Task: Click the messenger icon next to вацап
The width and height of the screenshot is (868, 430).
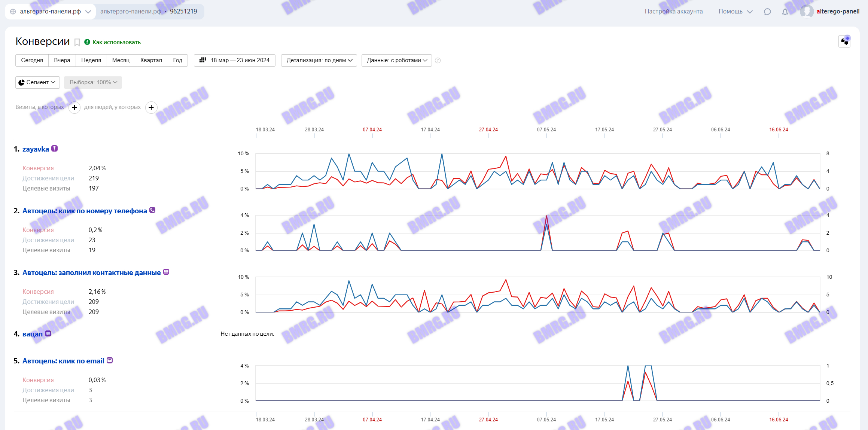Action: 48,333
